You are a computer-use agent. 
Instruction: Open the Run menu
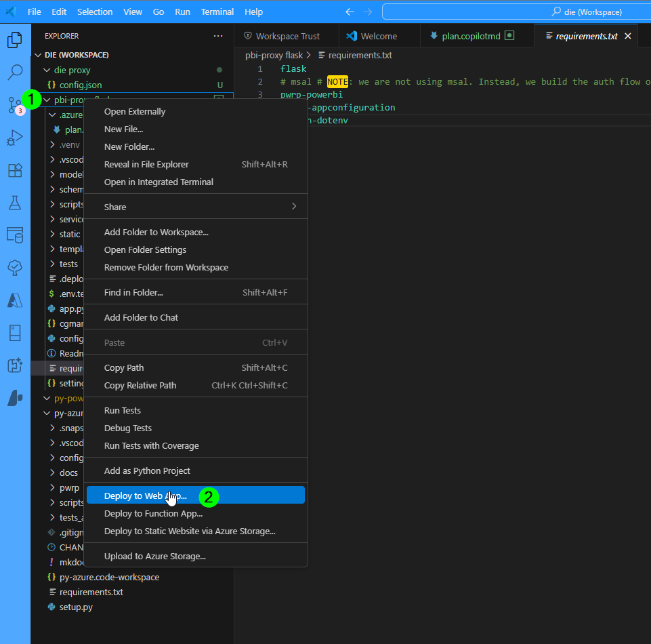[182, 12]
